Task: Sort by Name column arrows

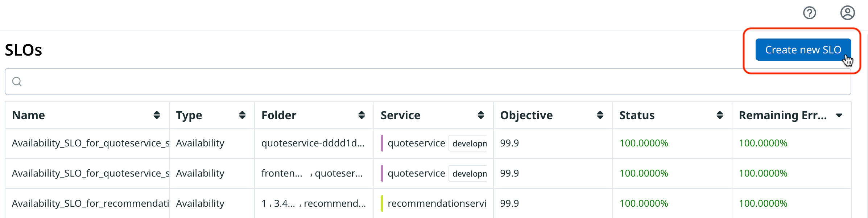Action: [x=157, y=115]
